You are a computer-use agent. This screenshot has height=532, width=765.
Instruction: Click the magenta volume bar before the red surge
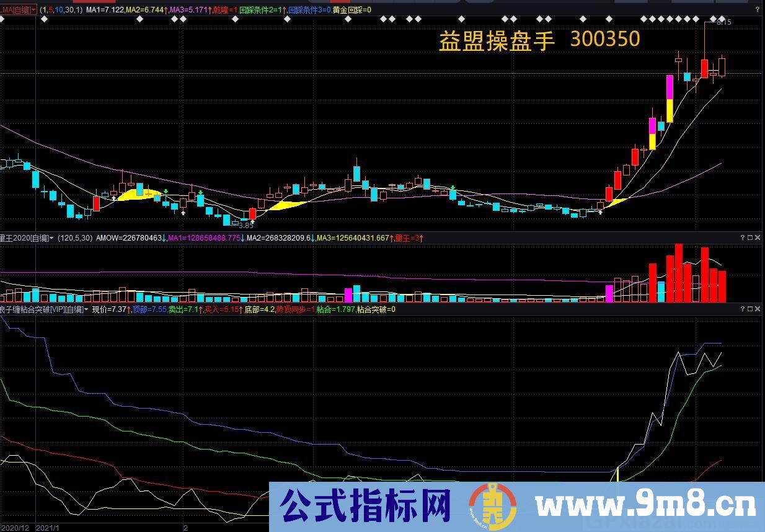tap(609, 293)
